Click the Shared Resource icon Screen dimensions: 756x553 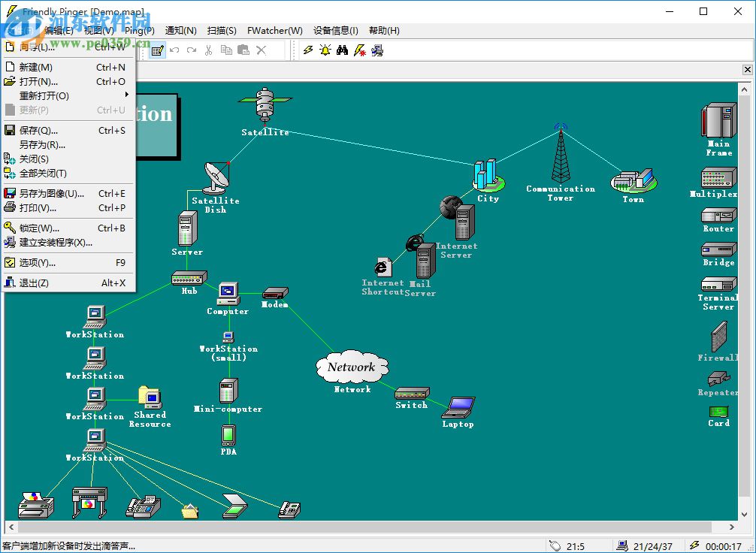pyautogui.click(x=150, y=397)
